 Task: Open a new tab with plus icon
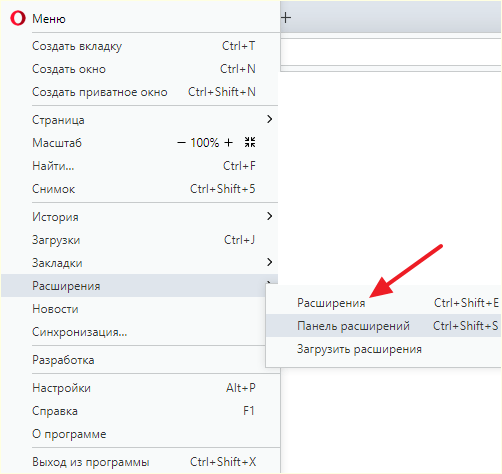286,18
